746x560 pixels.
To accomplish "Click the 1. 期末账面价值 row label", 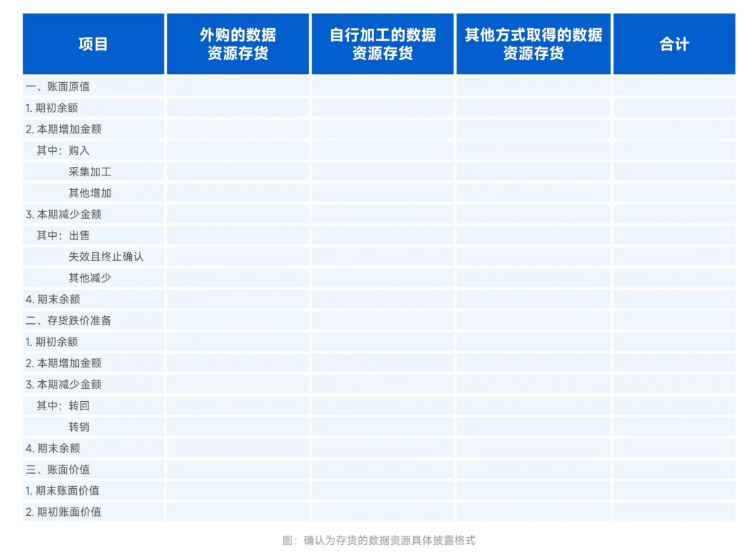I will tap(62, 491).
